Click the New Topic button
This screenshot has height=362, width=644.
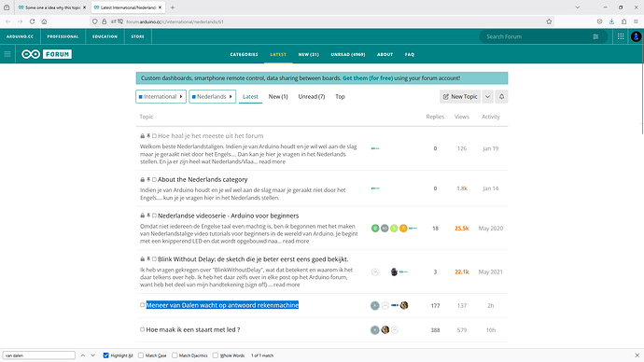pos(460,96)
